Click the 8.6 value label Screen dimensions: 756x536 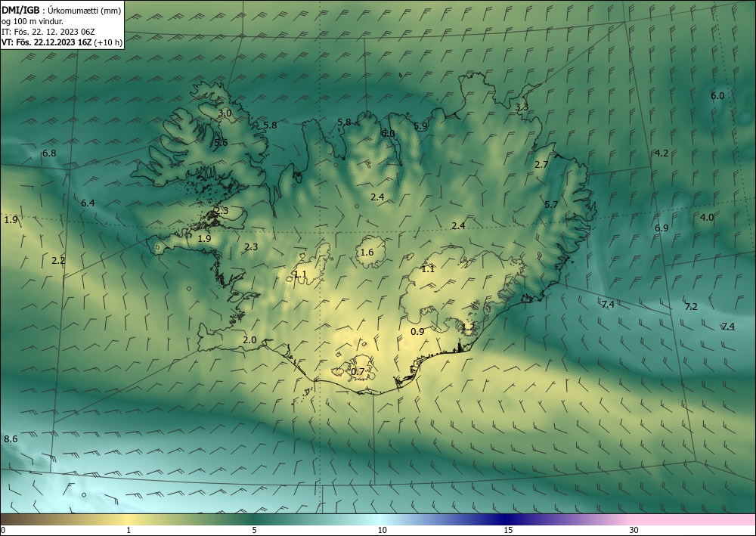tap(11, 438)
